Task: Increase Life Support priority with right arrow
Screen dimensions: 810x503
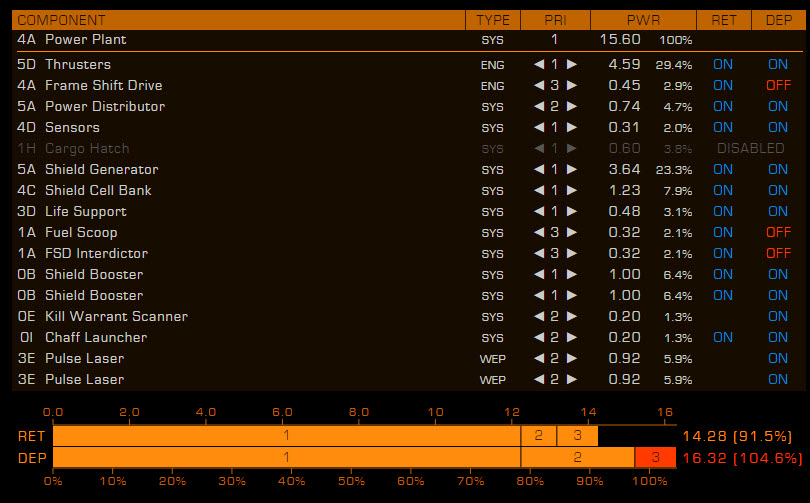Action: click(x=571, y=212)
